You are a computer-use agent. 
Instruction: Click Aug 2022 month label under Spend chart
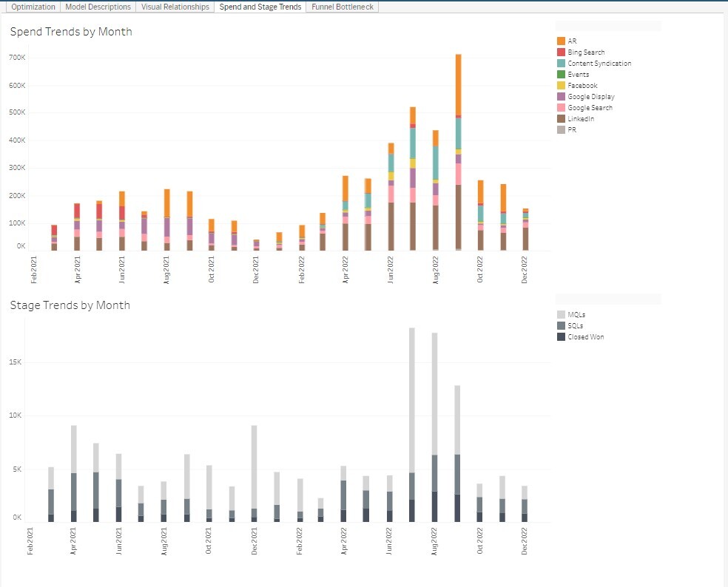click(435, 270)
